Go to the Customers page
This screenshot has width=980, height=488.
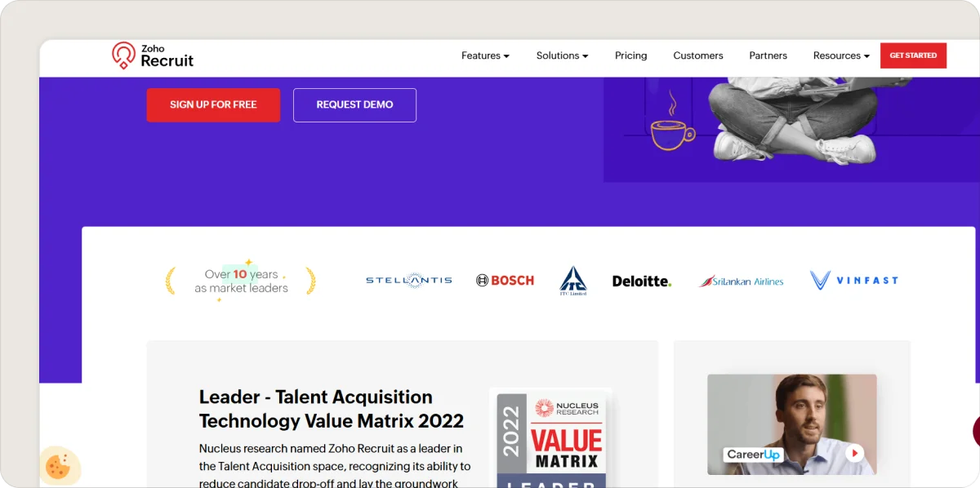pos(698,55)
